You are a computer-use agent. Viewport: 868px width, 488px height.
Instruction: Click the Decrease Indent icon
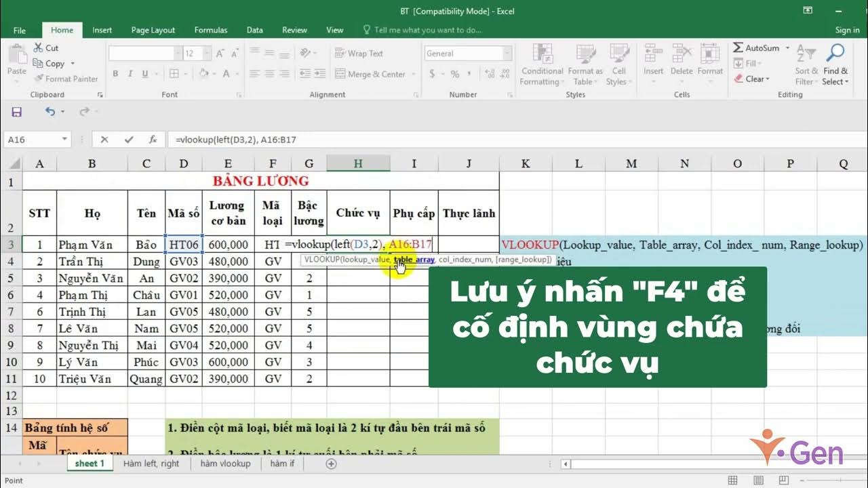(x=305, y=74)
